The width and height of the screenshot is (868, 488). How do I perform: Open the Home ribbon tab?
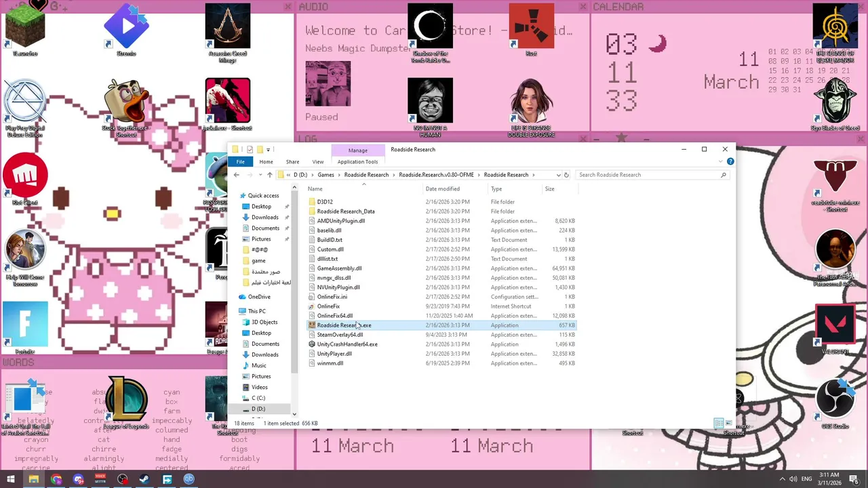[266, 162]
